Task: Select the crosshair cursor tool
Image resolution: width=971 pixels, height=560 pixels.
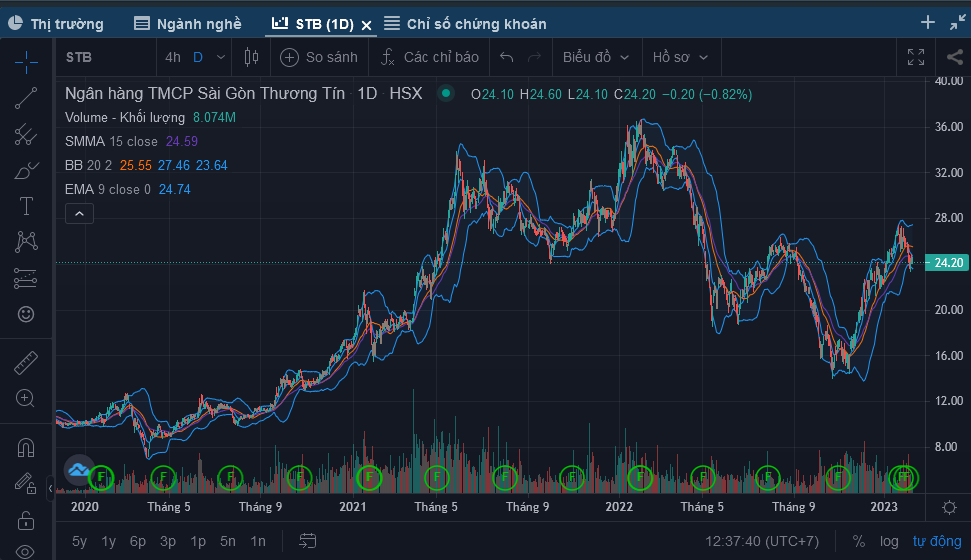Action: [26, 63]
